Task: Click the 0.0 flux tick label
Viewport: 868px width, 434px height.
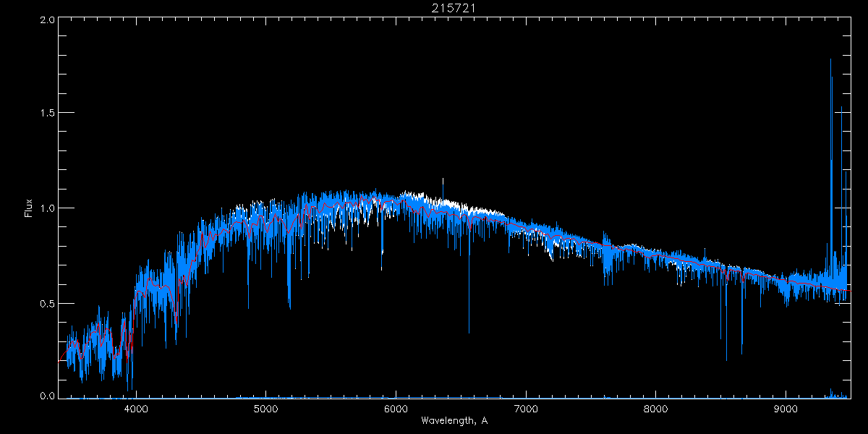Action: (x=47, y=396)
